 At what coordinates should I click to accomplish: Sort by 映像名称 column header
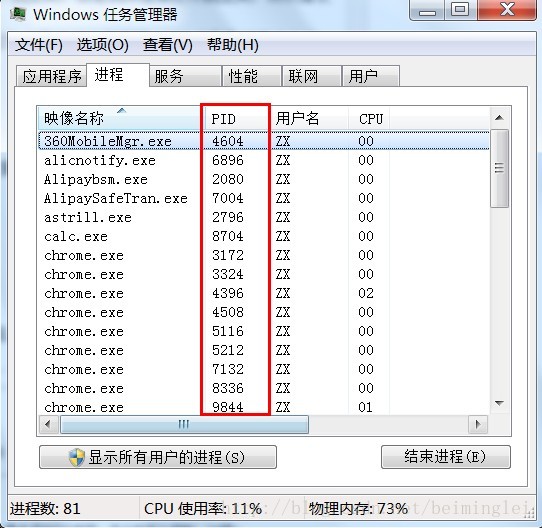[121, 119]
